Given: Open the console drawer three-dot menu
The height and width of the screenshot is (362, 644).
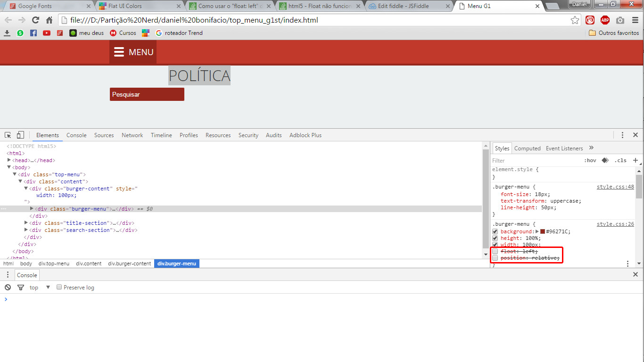Looking at the screenshot, I should click(8, 275).
